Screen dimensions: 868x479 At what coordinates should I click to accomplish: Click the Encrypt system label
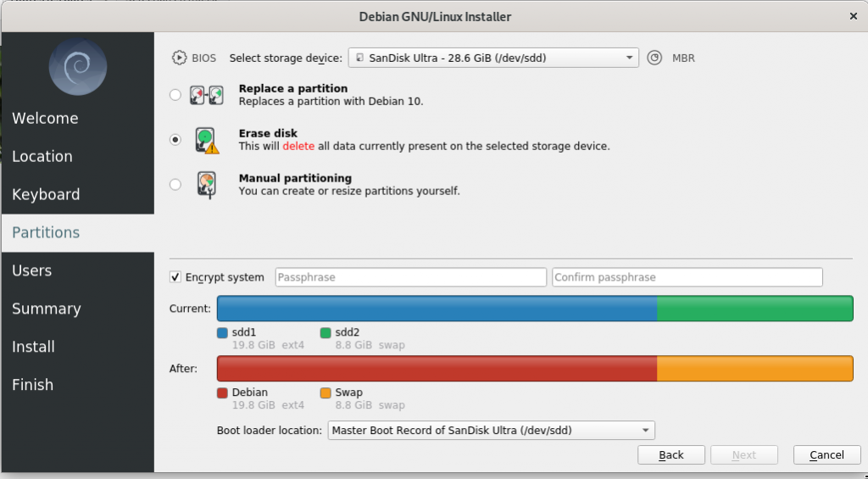click(x=225, y=277)
